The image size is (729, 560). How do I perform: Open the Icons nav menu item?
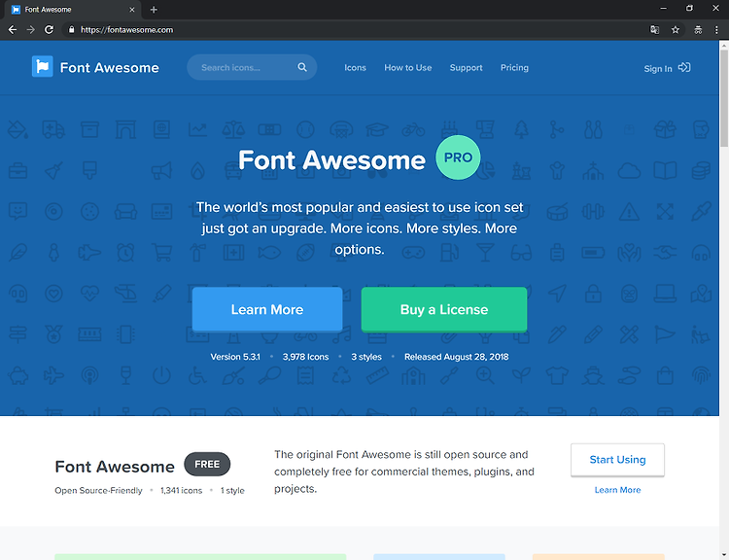click(355, 68)
